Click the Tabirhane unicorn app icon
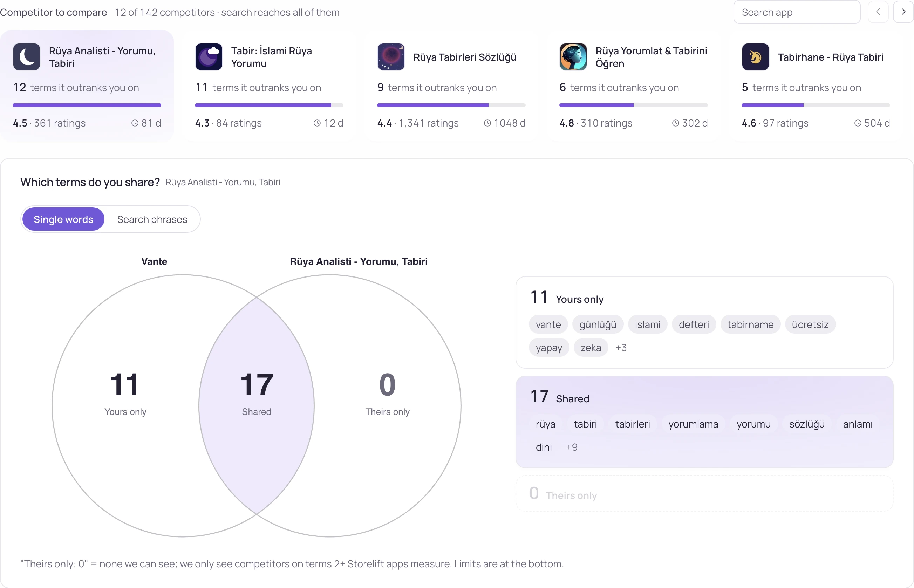The image size is (914, 588). (755, 57)
